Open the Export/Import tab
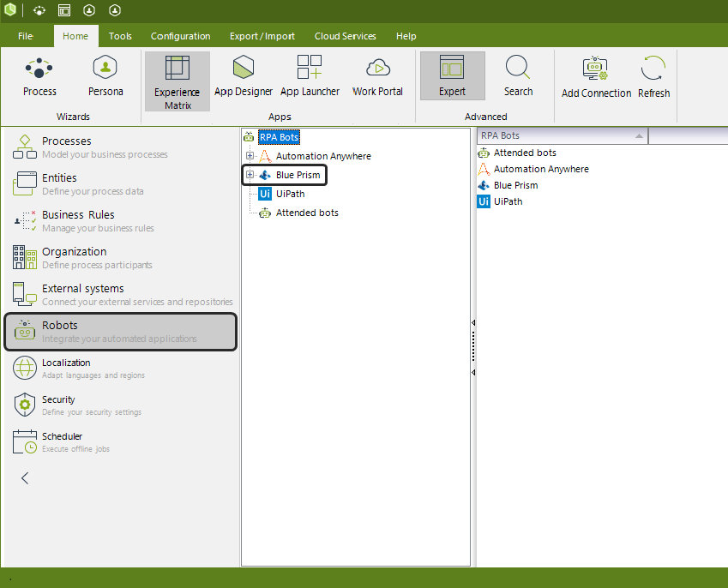The image size is (728, 588). pyautogui.click(x=262, y=36)
